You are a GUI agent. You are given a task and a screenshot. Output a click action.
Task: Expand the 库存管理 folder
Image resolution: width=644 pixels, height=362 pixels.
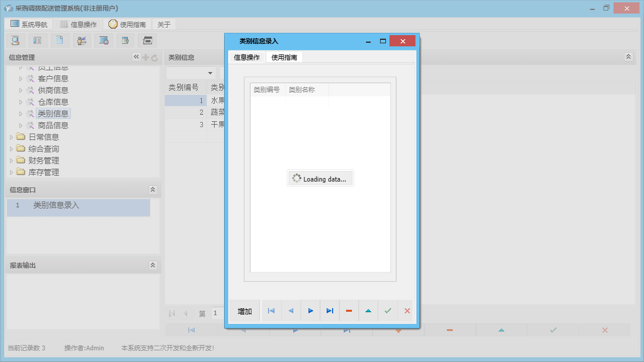pyautogui.click(x=12, y=173)
